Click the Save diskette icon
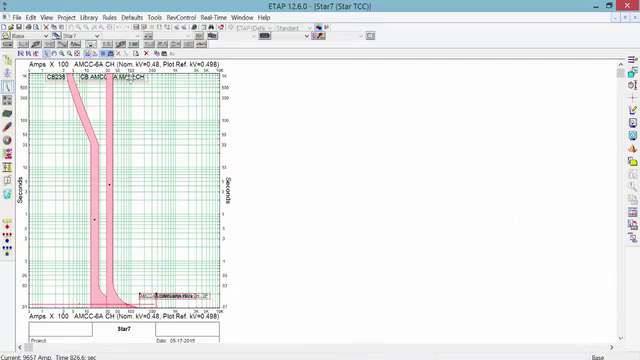The image size is (640, 360). pyautogui.click(x=19, y=27)
